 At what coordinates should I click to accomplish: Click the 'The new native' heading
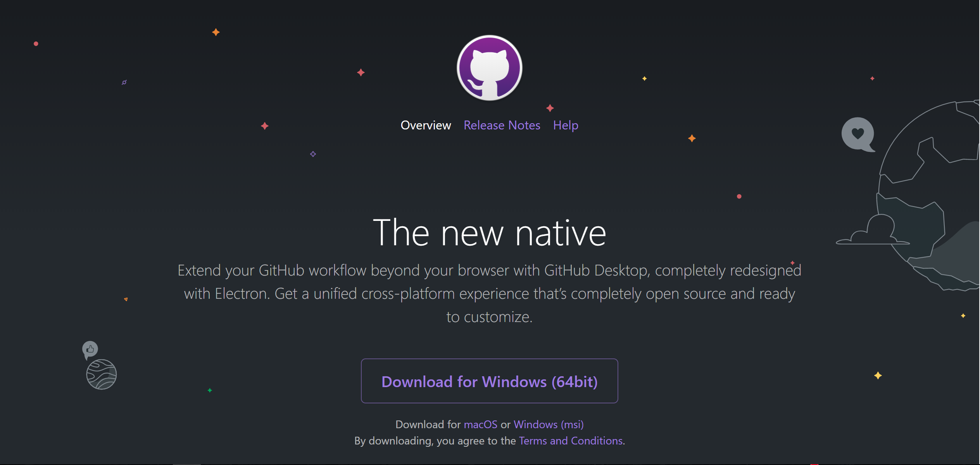(x=489, y=232)
